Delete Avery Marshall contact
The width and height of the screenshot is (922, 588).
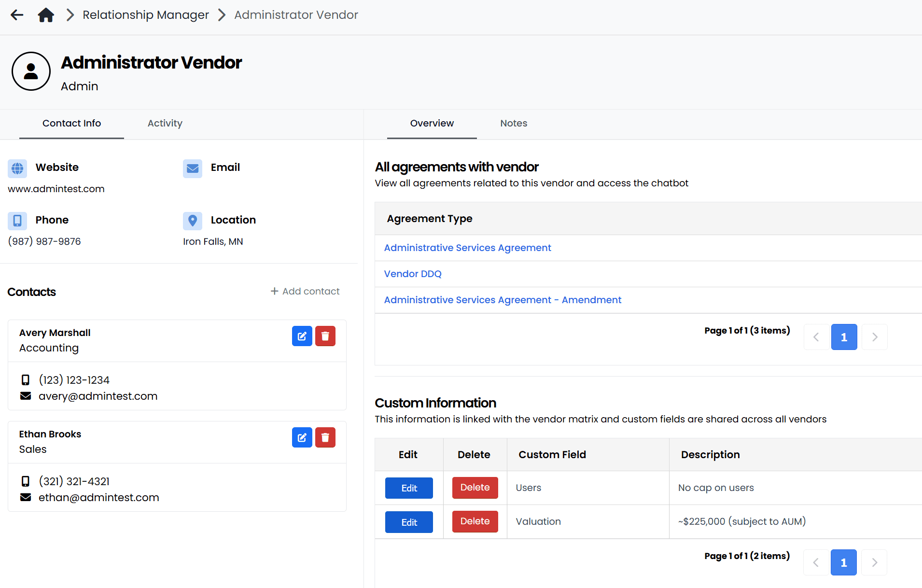tap(325, 336)
